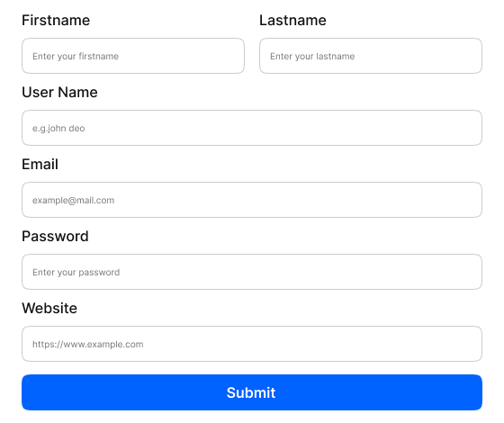
Task: Submit the registration form
Action: tap(252, 392)
